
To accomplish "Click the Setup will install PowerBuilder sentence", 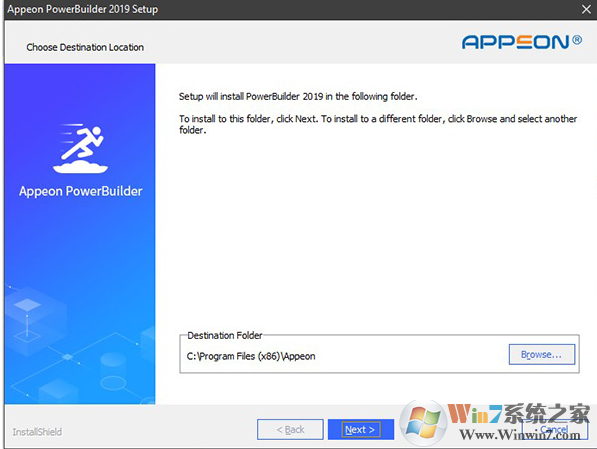I will point(298,96).
